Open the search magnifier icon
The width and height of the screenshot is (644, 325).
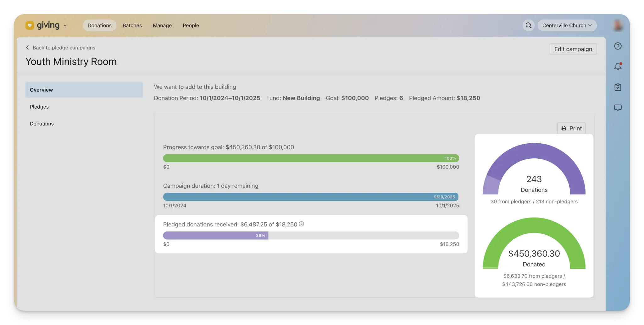click(529, 26)
